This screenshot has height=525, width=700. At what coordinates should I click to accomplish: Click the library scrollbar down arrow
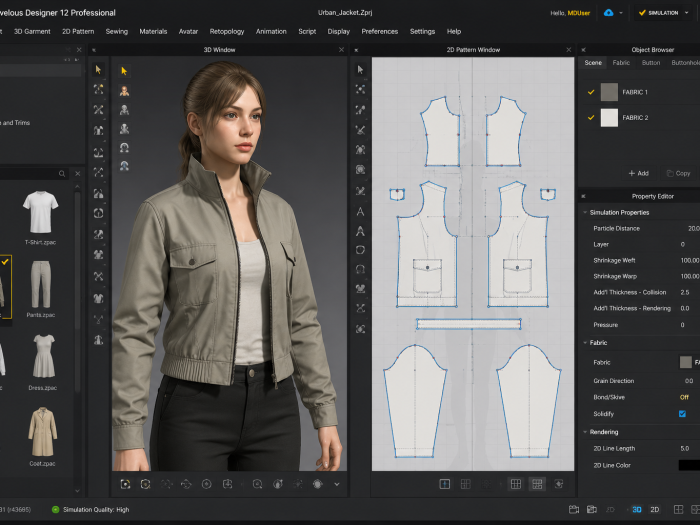click(x=78, y=491)
